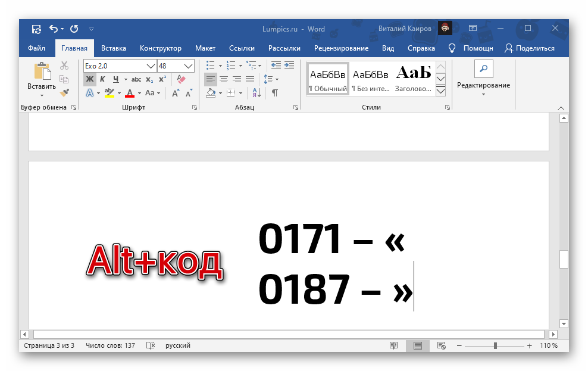The image size is (588, 371).
Task: Toggle bold formatting (Ж)
Action: click(x=89, y=79)
